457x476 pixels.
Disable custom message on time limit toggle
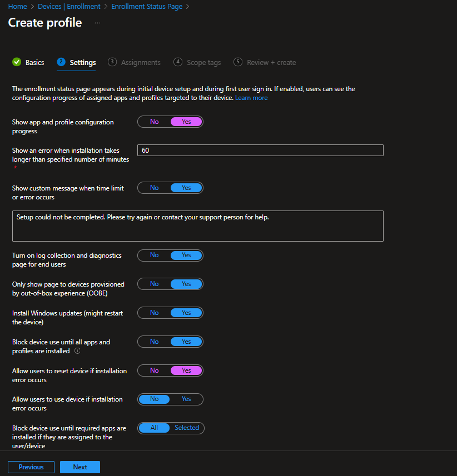click(154, 188)
